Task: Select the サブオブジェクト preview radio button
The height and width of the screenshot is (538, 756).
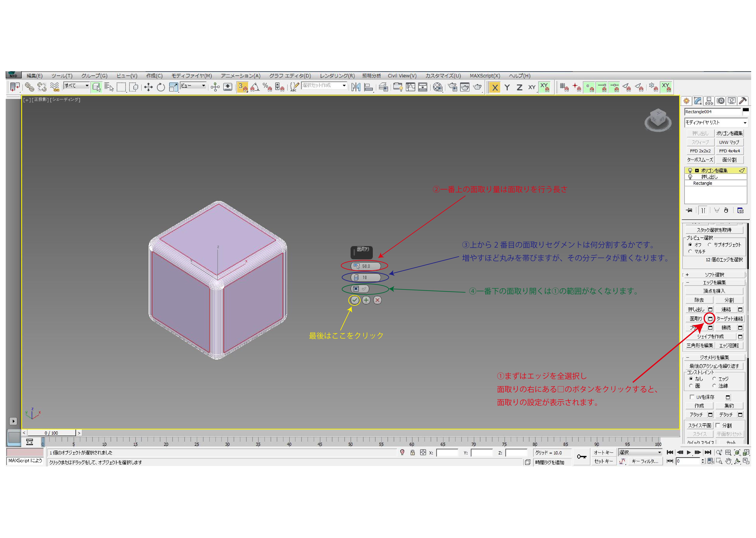Action: click(x=709, y=245)
